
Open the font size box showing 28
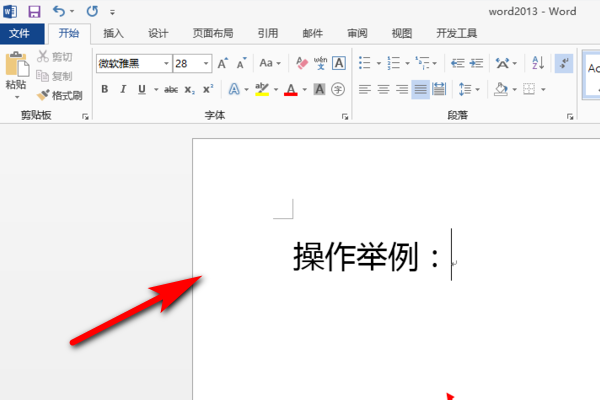192,63
